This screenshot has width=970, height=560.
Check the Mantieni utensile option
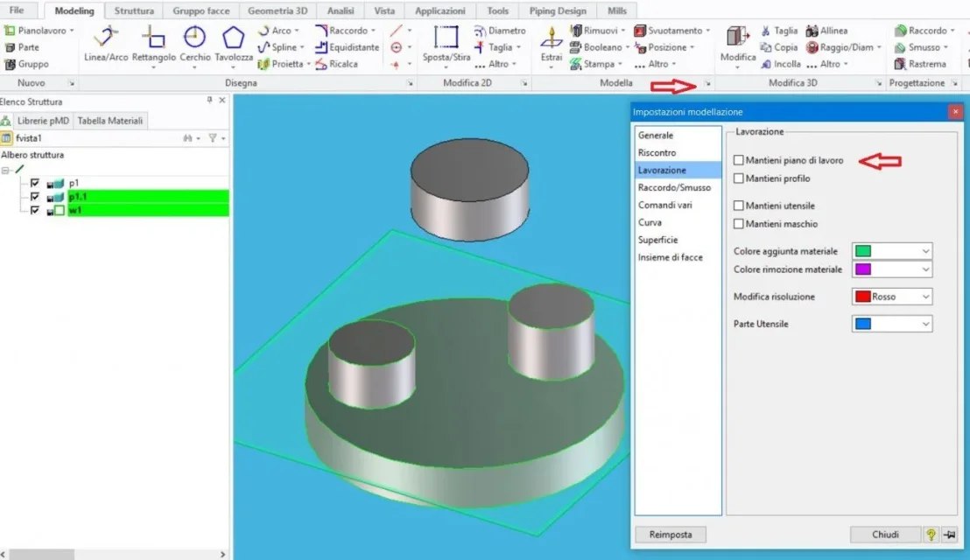pos(738,206)
